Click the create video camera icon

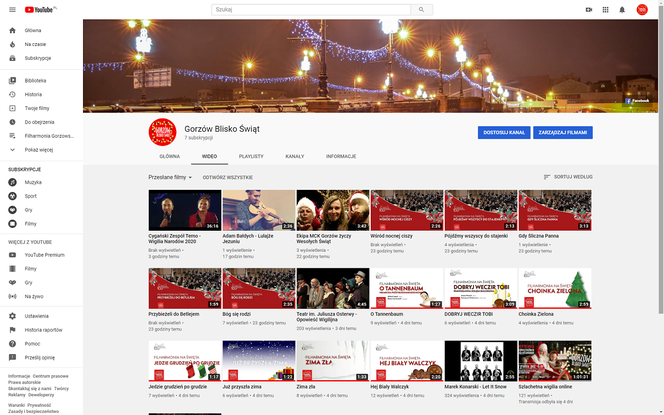tap(589, 9)
